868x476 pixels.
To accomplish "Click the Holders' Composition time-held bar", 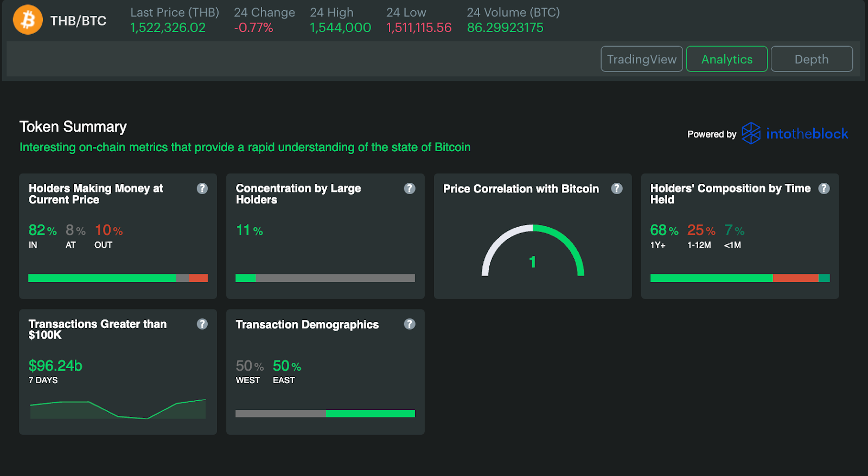I will point(740,278).
